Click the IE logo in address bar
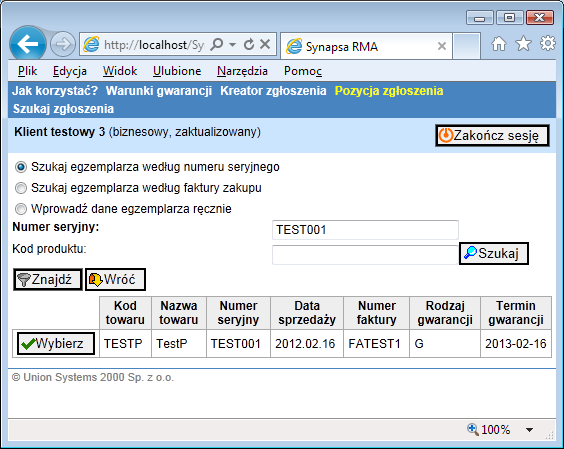The width and height of the screenshot is (564, 449). point(91,45)
